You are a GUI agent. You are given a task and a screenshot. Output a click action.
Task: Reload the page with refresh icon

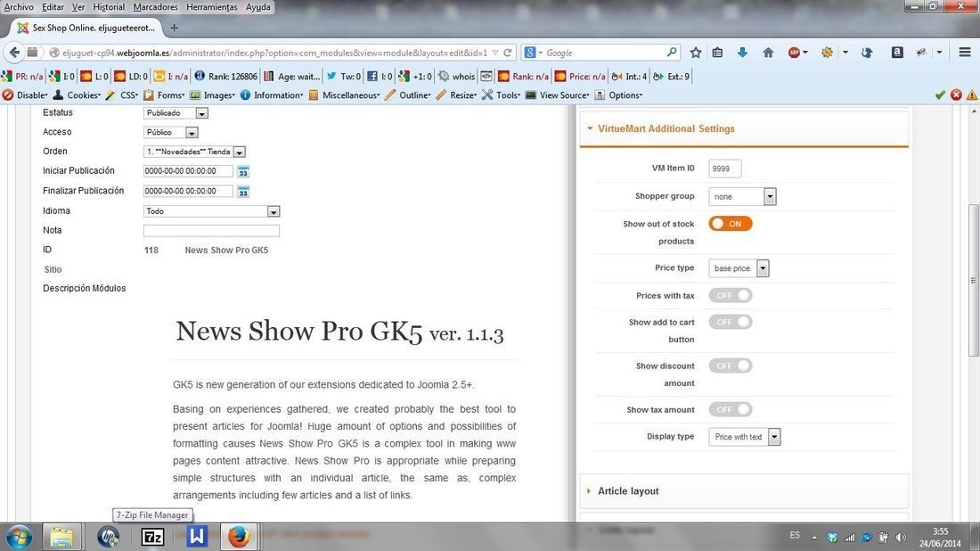coord(508,53)
